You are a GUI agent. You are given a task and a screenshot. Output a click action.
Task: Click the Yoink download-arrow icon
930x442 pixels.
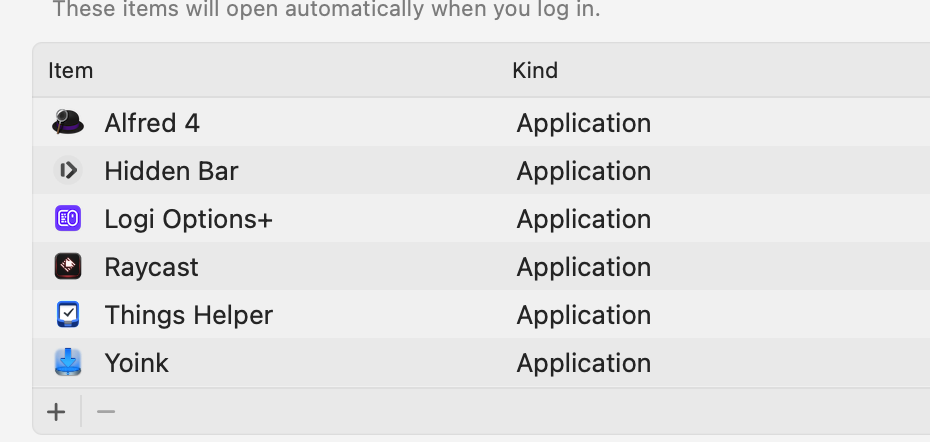tap(68, 362)
